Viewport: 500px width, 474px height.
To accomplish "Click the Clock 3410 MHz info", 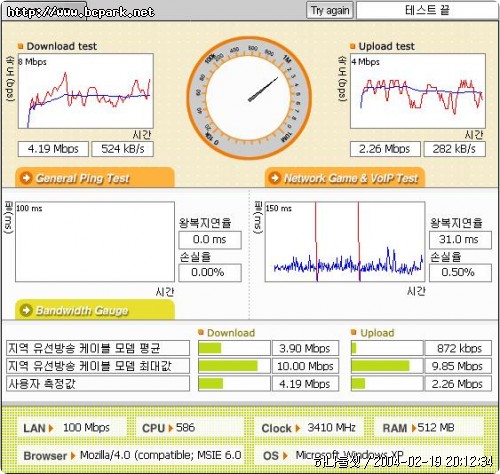I will click(x=308, y=427).
